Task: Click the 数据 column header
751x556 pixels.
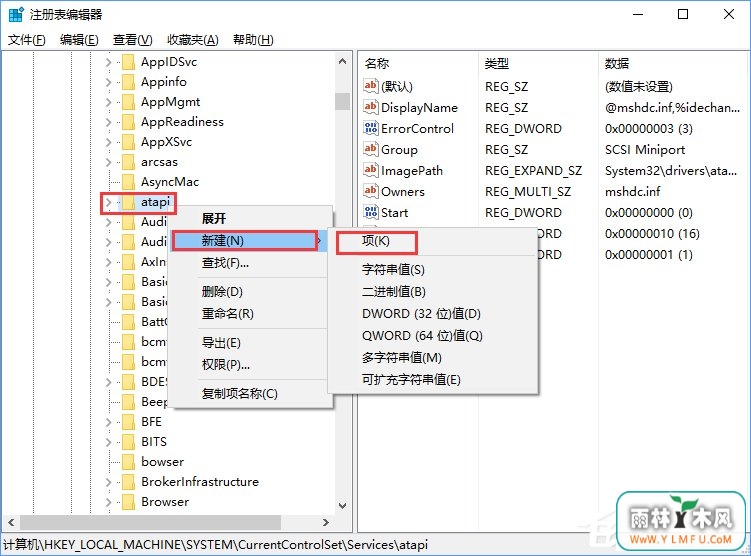Action: pyautogui.click(x=673, y=63)
